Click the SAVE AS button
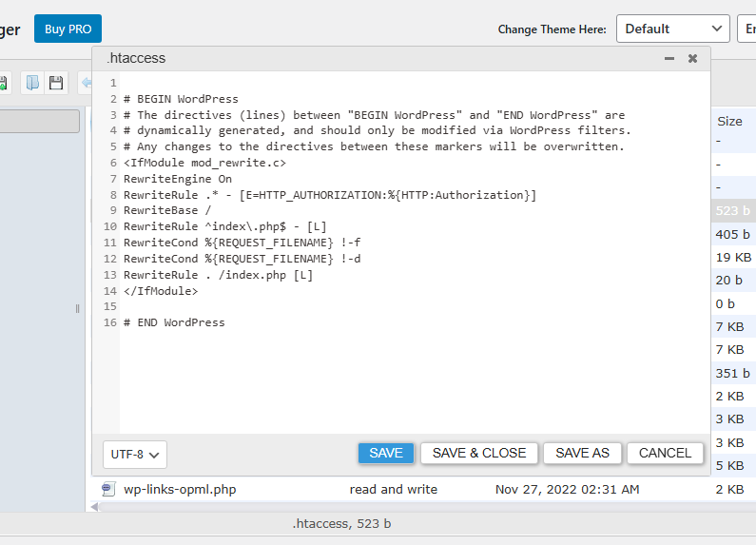The height and width of the screenshot is (545, 756). click(x=582, y=453)
